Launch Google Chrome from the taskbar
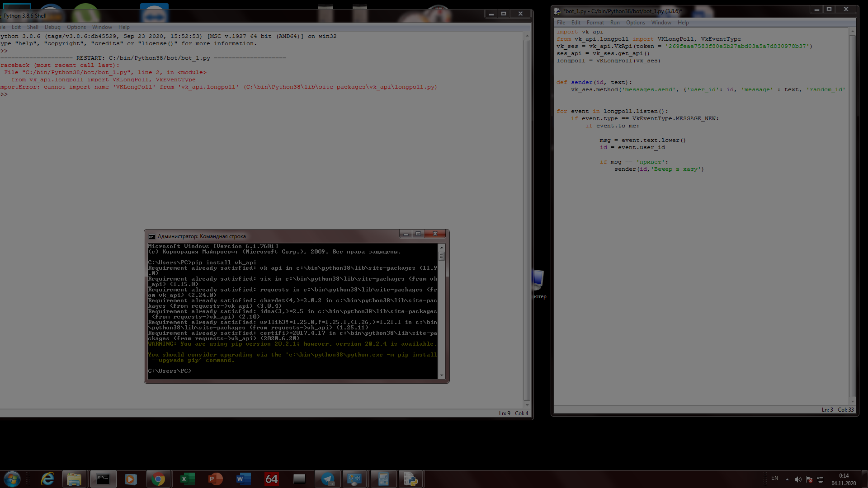This screenshot has height=488, width=868. click(158, 479)
